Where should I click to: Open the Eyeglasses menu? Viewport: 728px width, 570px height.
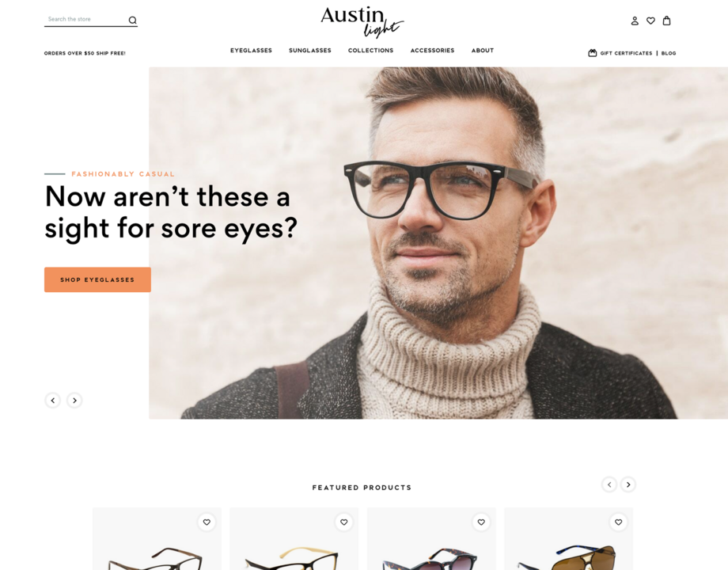tap(251, 50)
